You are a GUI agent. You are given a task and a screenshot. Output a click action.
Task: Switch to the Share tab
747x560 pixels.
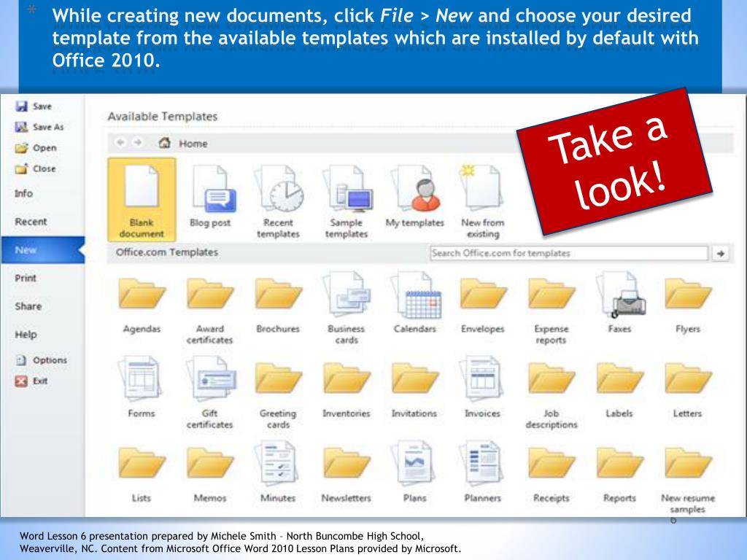(28, 306)
